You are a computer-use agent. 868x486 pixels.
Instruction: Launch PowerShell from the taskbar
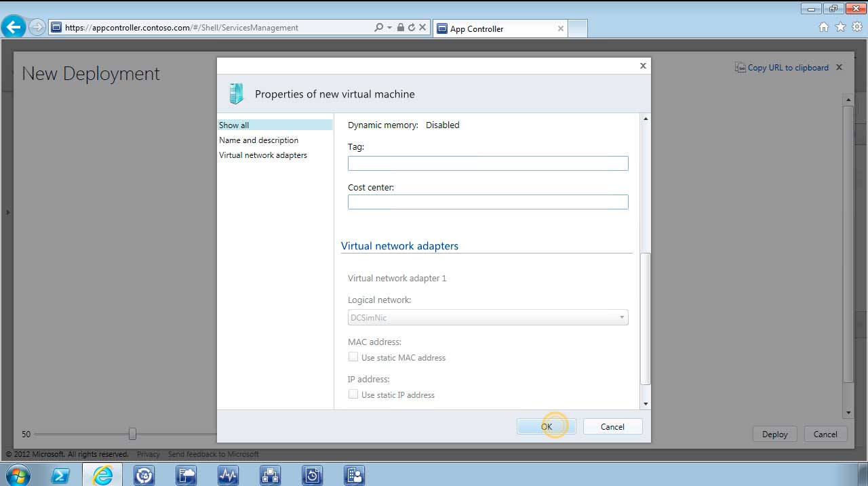tap(60, 475)
